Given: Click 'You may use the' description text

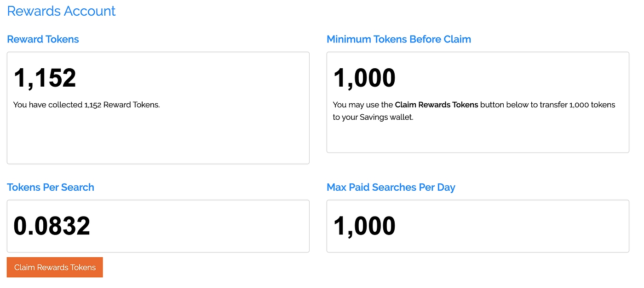Looking at the screenshot, I should coord(362,105).
